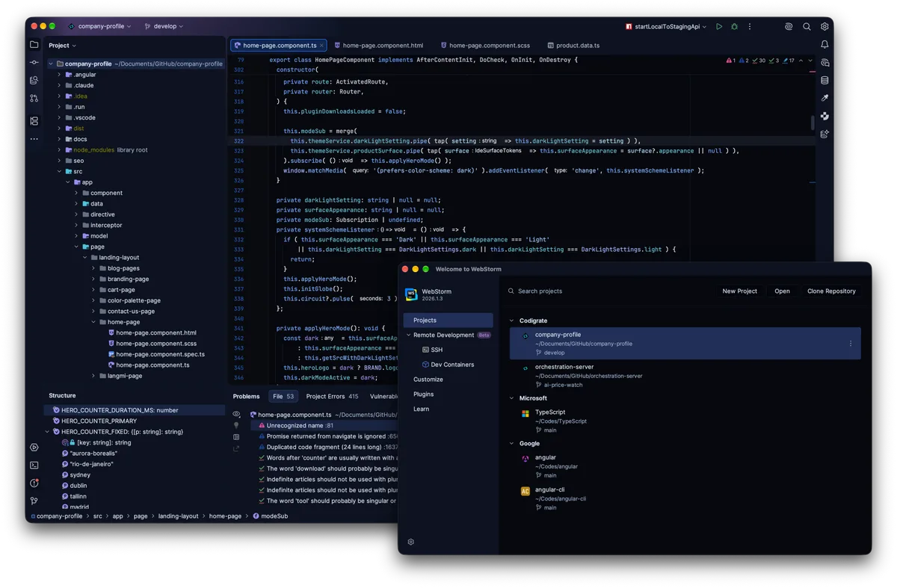Open options menu for company-profile project
The width and height of the screenshot is (897, 588).
tap(850, 344)
